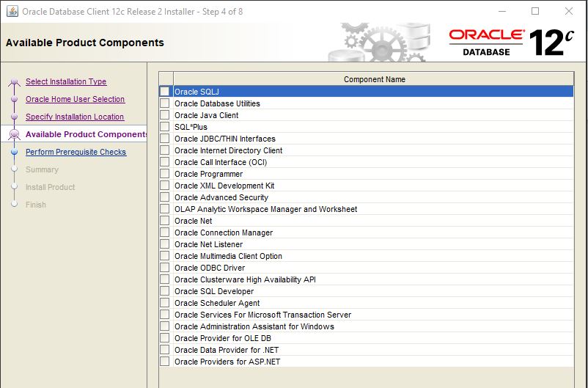This screenshot has height=388, width=588.
Task: Tick OLAP Analytic Workspace Manager checkbox
Action: click(x=165, y=208)
